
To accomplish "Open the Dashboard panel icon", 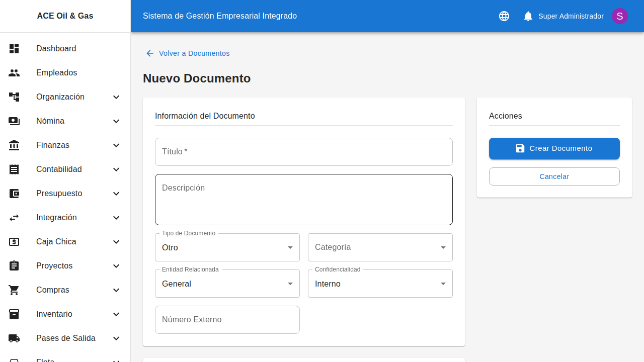I will pyautogui.click(x=14, y=48).
